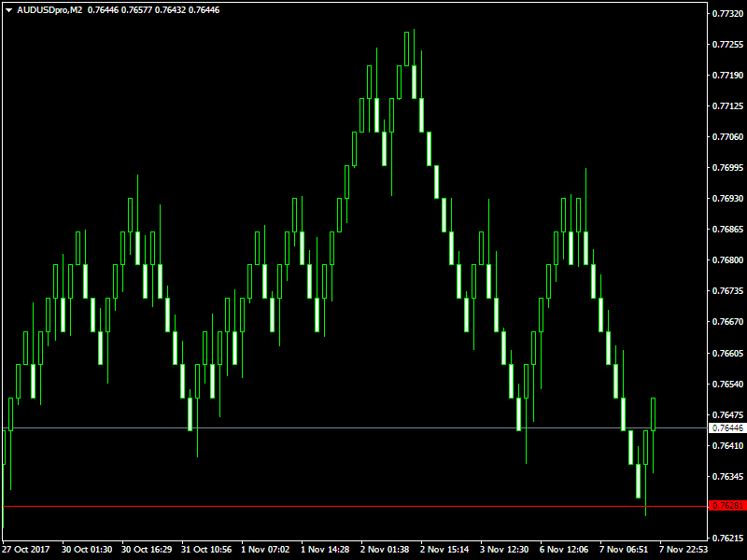Click the 7 Nov 06:51 time label

tap(624, 550)
